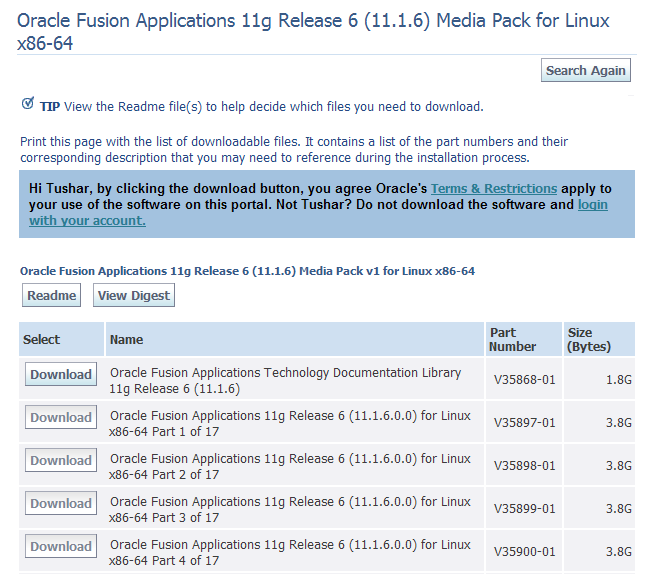Viewport: 658px width, 576px height.
Task: Click the Documentation Library 11g Release 6 name
Action: [x=285, y=381]
